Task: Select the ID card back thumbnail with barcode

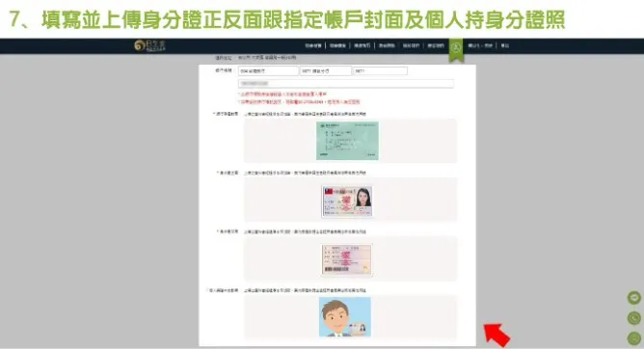Action: pyautogui.click(x=347, y=260)
